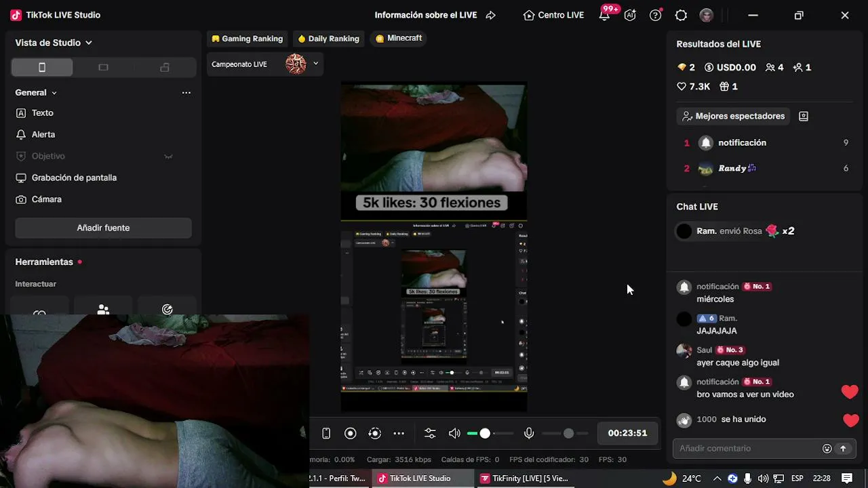Open the General scene more options menu
Screen dimensions: 868x488
point(186,93)
